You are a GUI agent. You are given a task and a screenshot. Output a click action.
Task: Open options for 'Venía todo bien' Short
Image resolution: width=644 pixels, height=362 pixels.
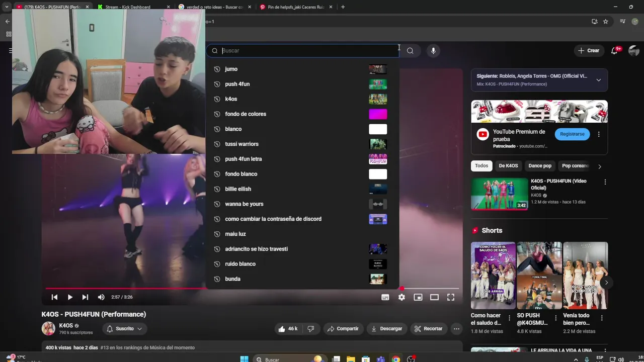(x=602, y=318)
